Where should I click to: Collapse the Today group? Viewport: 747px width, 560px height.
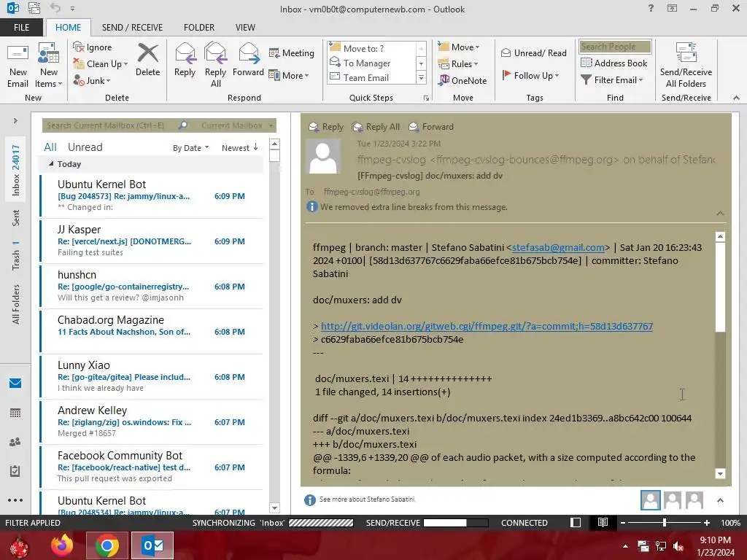tap(51, 164)
